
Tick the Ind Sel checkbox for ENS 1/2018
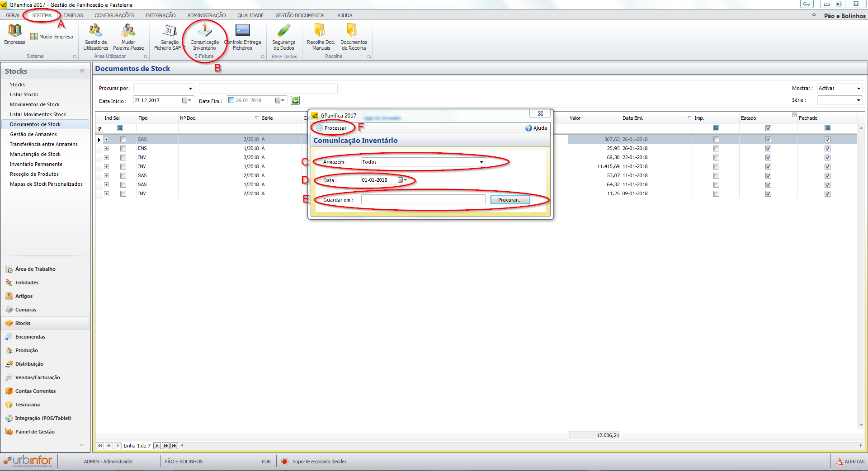click(x=123, y=149)
